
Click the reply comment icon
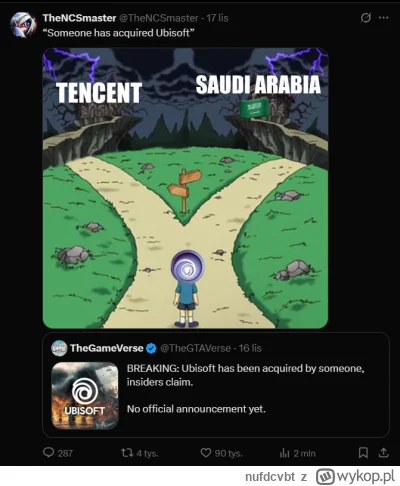tap(49, 453)
